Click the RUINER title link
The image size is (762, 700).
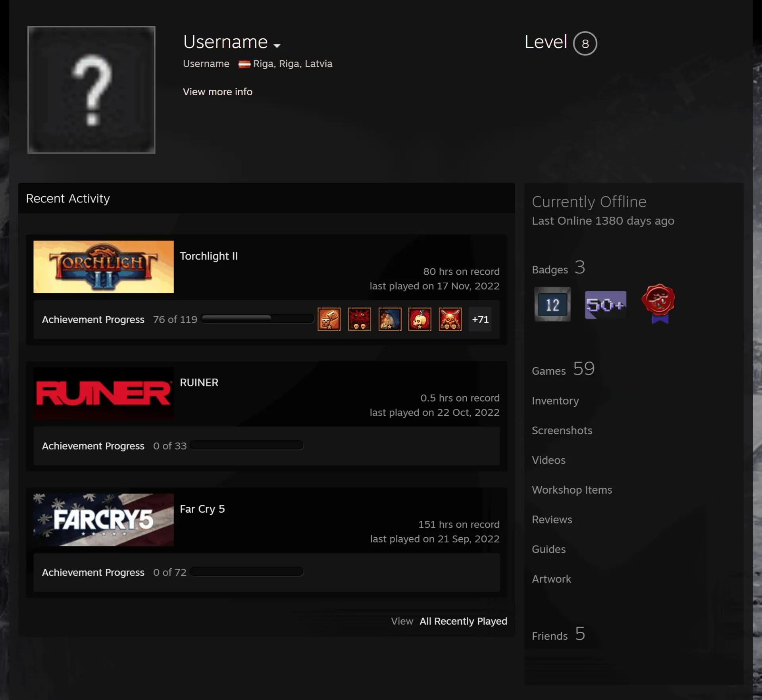tap(199, 383)
